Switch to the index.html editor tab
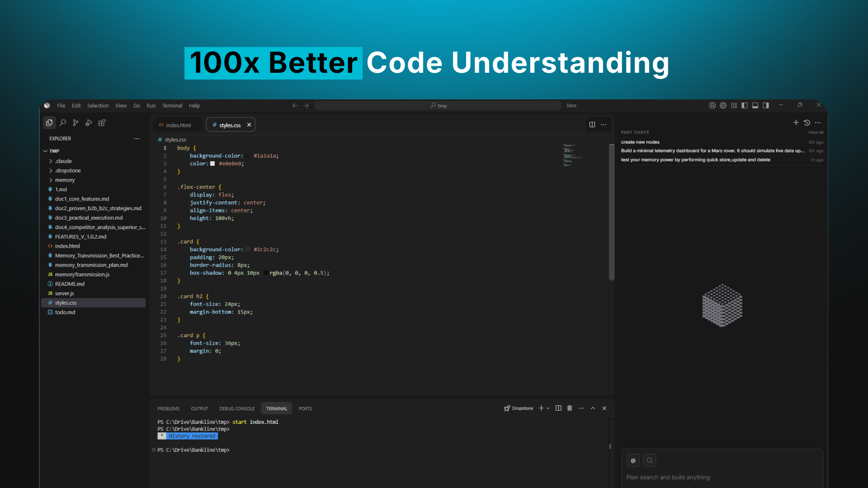 click(178, 125)
